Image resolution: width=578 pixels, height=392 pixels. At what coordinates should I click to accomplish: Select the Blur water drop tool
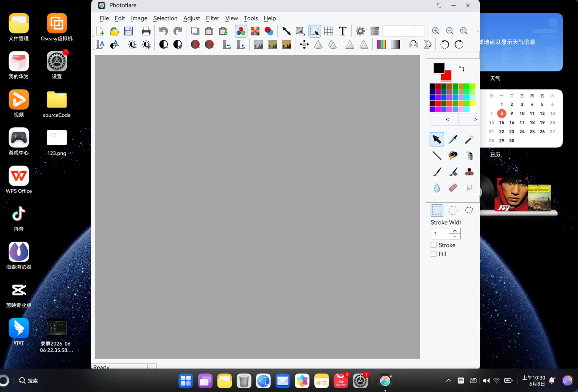tap(437, 188)
